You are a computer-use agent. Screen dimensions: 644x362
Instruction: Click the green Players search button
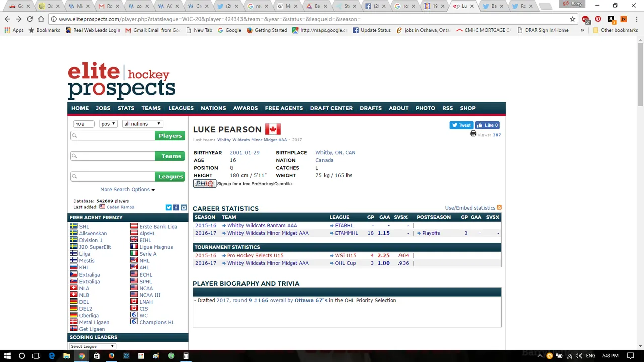pos(170,136)
